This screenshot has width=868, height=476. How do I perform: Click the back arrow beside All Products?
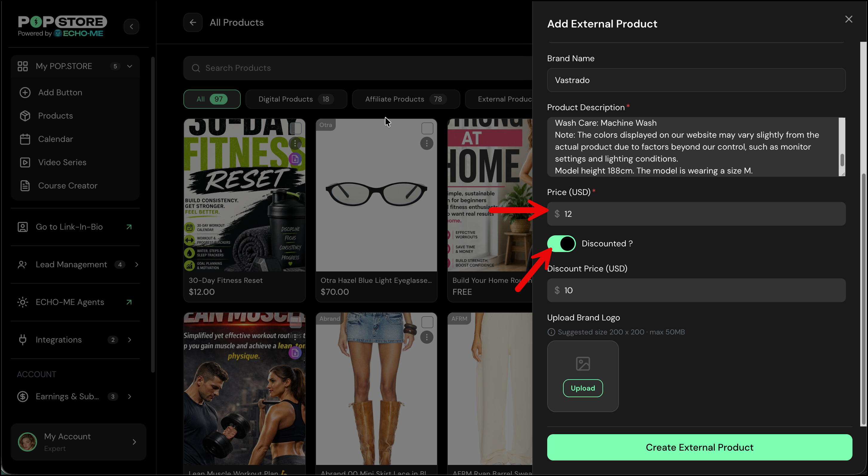[193, 22]
